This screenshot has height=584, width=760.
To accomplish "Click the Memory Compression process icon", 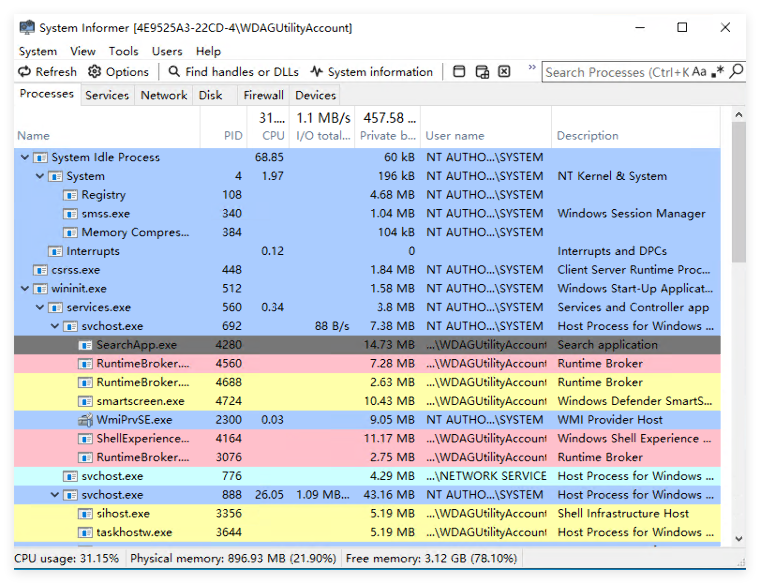I will [70, 233].
